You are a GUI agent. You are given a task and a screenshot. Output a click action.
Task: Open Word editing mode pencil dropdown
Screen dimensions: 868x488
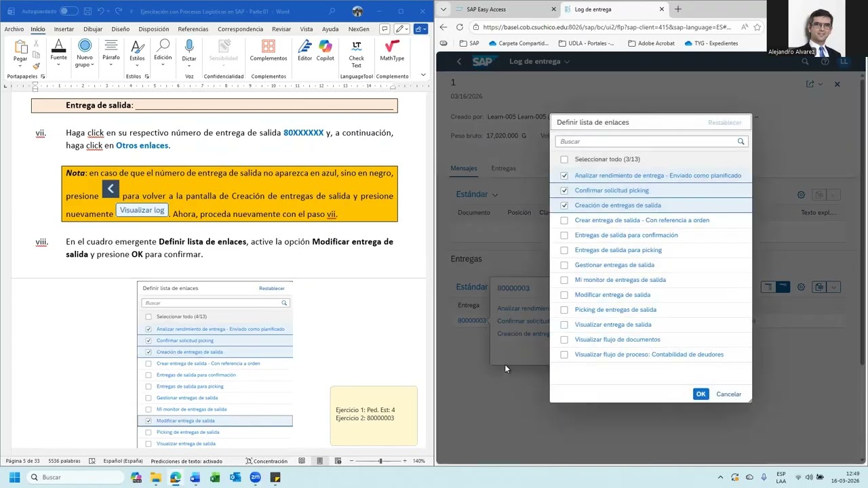tap(403, 29)
